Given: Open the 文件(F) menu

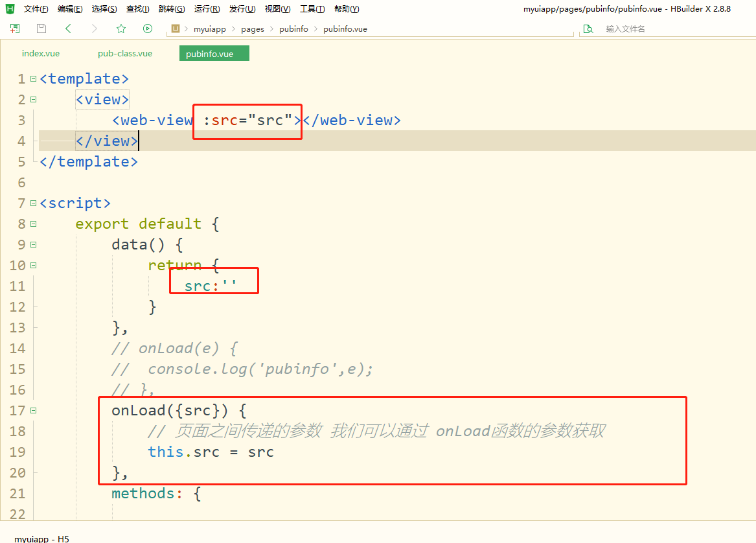Looking at the screenshot, I should (x=36, y=8).
